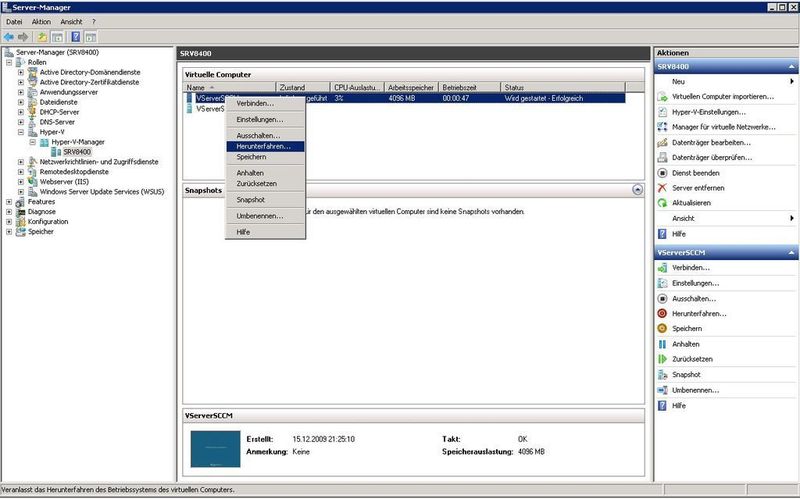The width and height of the screenshot is (800, 499).
Task: Sort by the Status column header
Action: click(x=563, y=88)
